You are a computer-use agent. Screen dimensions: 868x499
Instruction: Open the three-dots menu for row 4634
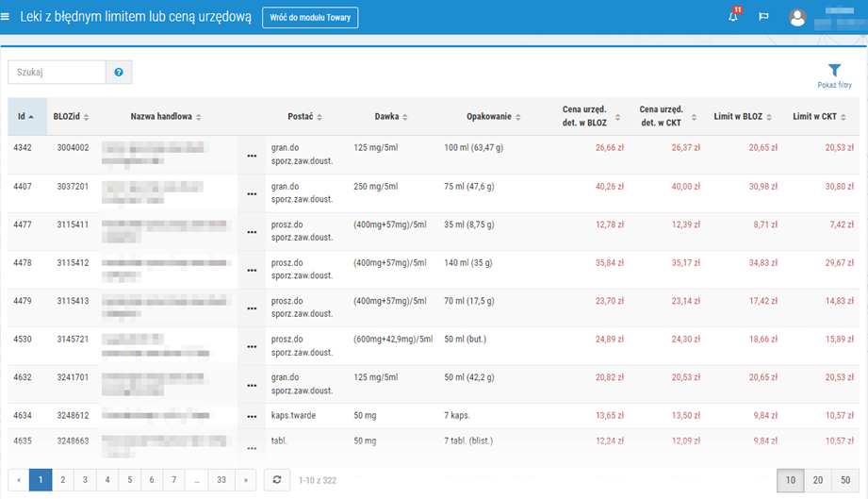click(252, 417)
